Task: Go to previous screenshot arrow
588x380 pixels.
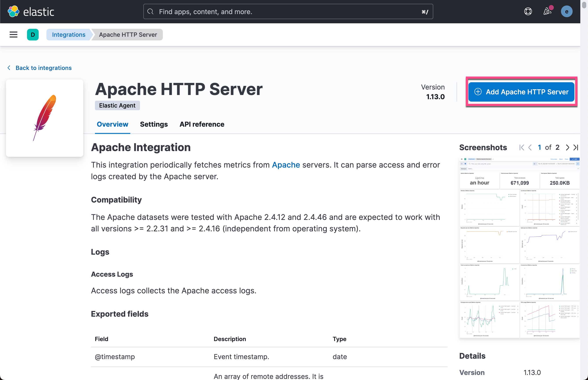Action: tap(530, 148)
